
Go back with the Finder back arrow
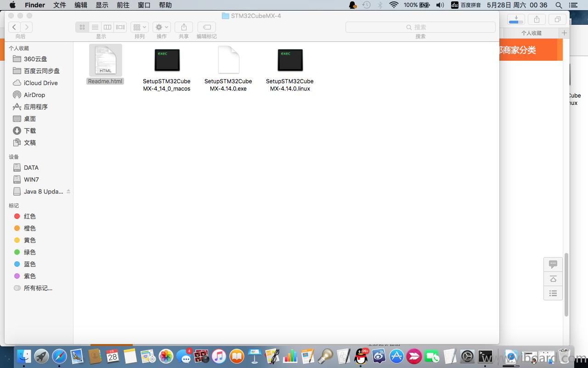[15, 27]
